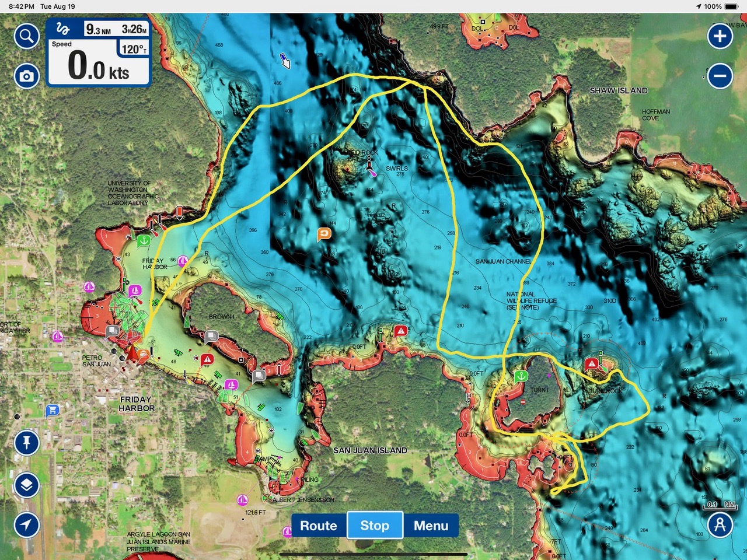Image resolution: width=747 pixels, height=560 pixels.
Task: Tap the red hazard warning near Turn Rock
Action: tap(592, 364)
